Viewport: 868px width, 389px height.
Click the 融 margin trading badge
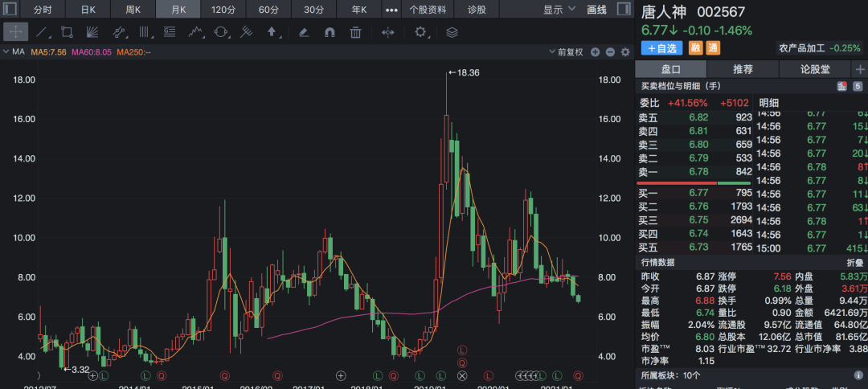coord(695,48)
